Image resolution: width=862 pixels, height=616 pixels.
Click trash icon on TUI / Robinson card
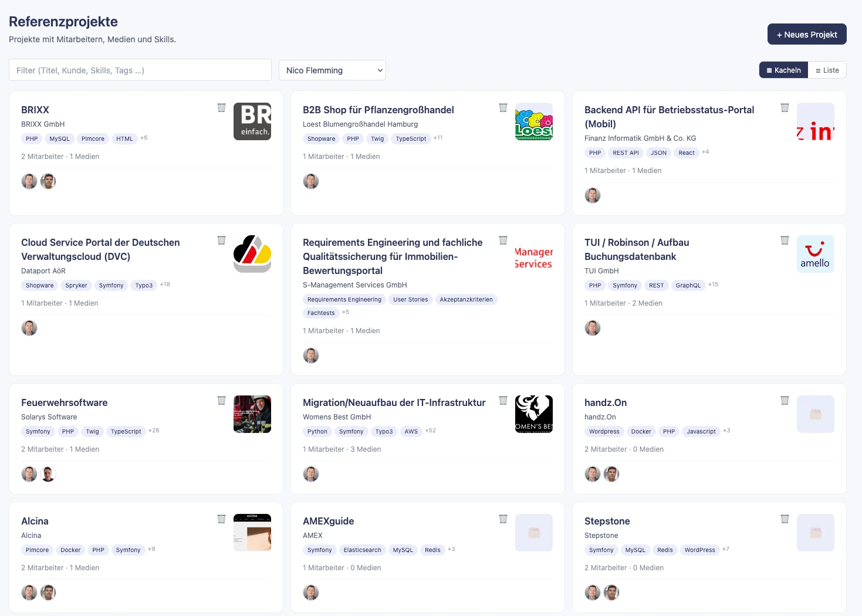785,240
